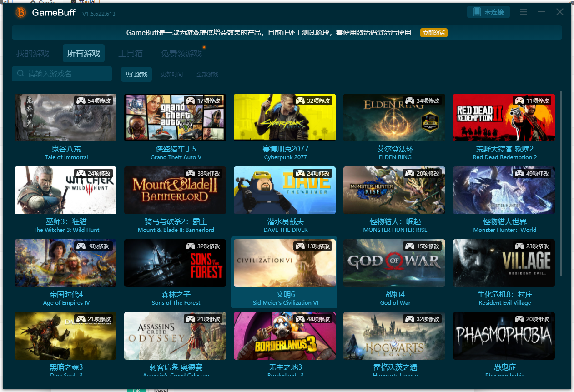Click the 怪物猎人世界 title text

505,222
